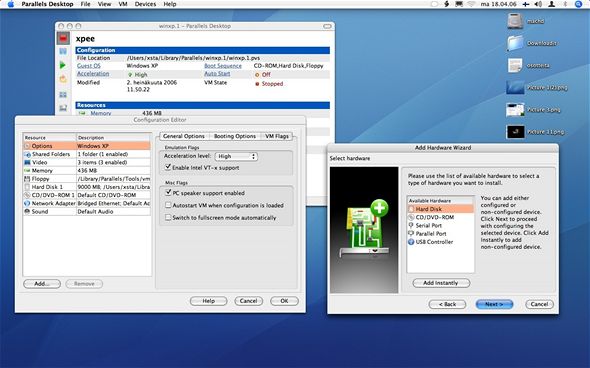Click the red Stop VM icon in Parallels sidebar
Viewport: 590px width, 368px height.
click(63, 38)
